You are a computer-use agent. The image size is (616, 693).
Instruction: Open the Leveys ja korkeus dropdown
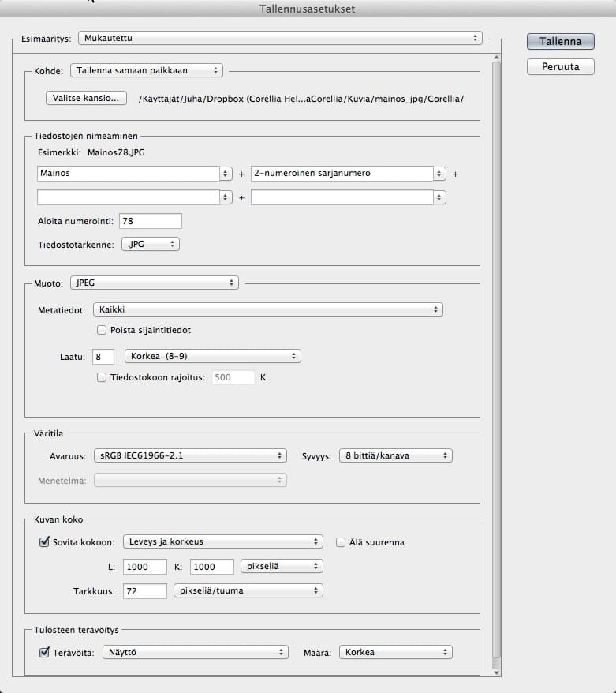[x=223, y=541]
